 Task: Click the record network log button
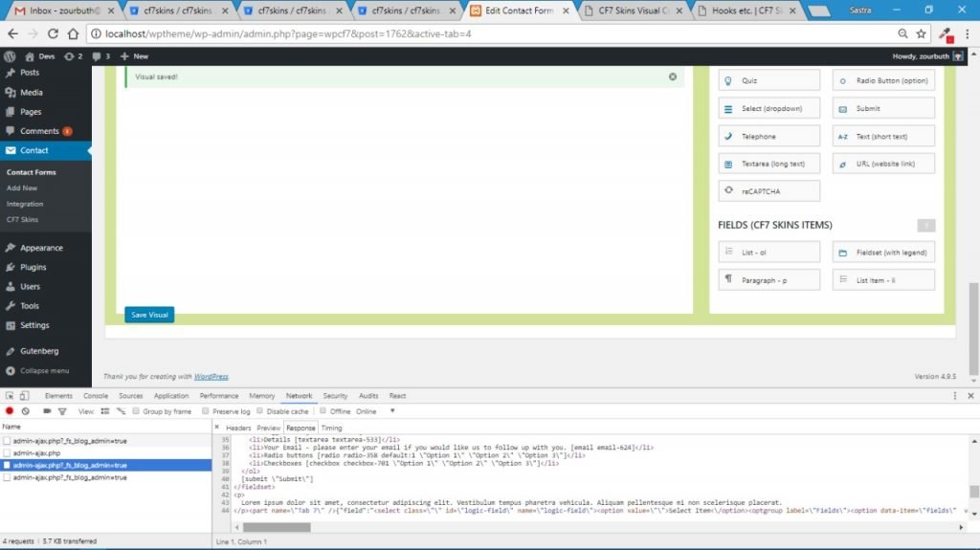tap(10, 411)
